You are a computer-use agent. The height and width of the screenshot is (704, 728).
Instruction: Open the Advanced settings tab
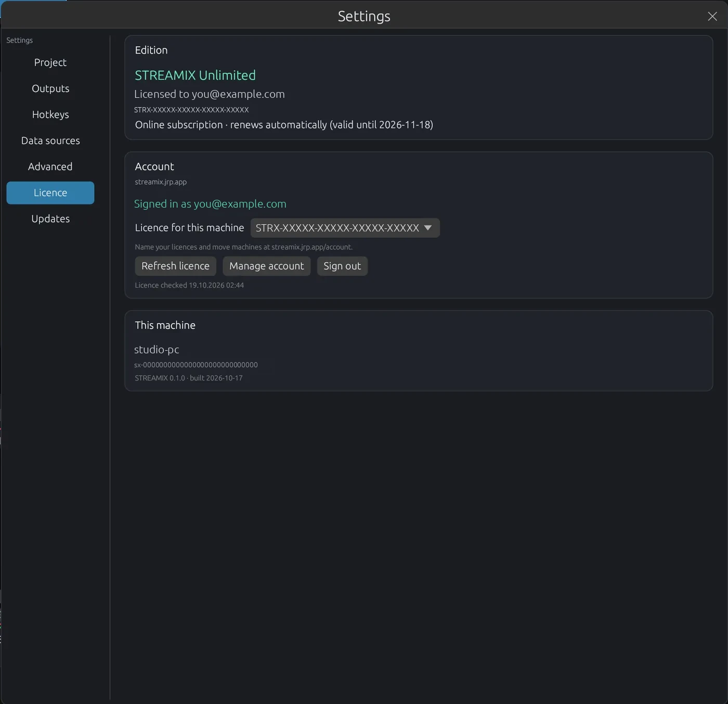coord(50,167)
